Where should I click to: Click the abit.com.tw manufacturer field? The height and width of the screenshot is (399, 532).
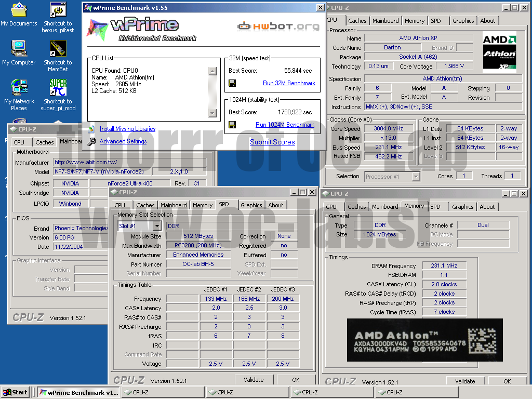[129, 162]
